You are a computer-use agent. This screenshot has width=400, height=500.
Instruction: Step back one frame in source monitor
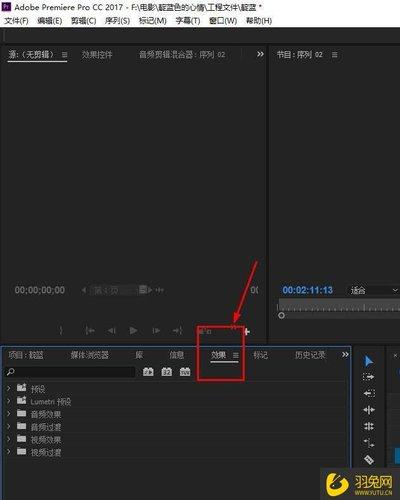(111, 331)
